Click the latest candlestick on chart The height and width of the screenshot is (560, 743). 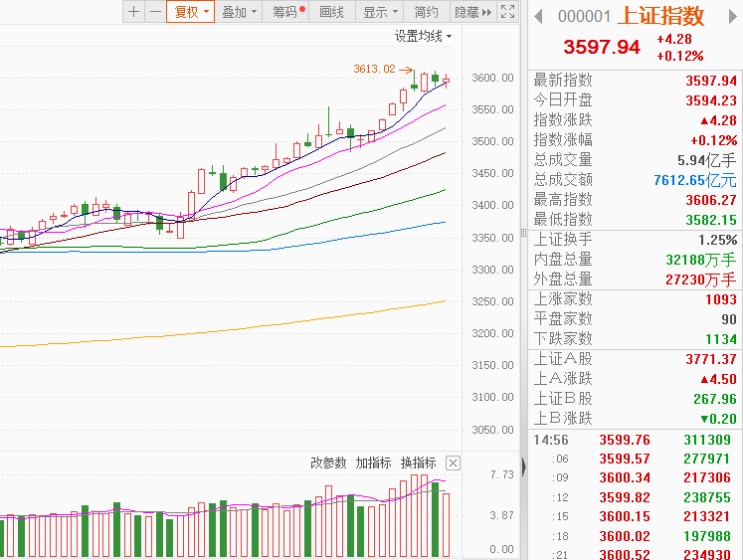pos(446,80)
